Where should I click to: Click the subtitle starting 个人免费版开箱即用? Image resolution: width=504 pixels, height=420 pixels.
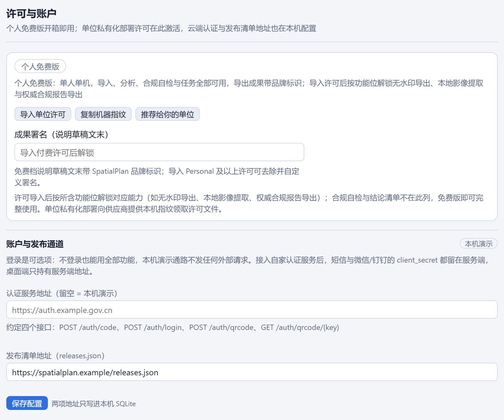pos(161,28)
